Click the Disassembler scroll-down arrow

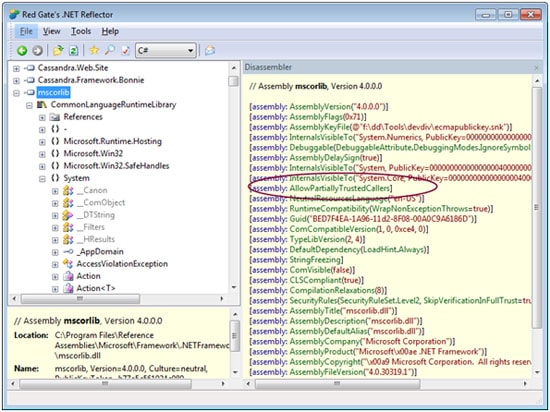[537, 372]
